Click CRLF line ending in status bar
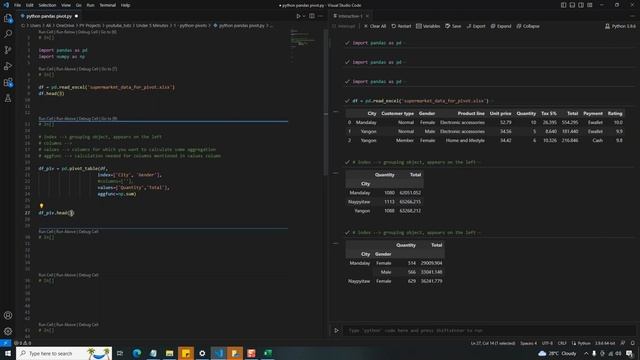The image size is (640, 360). (562, 343)
